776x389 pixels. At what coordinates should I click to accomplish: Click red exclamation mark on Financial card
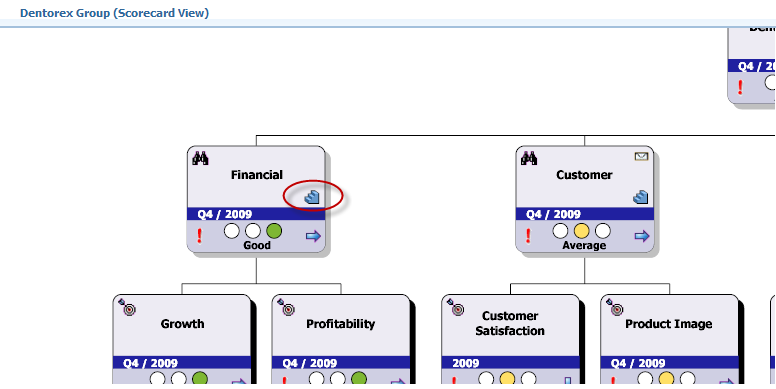pos(200,236)
